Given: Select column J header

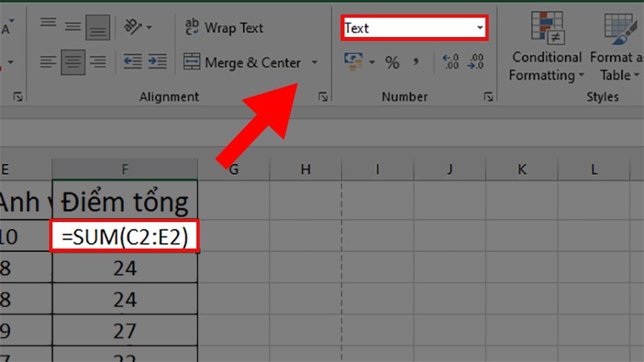Looking at the screenshot, I should tap(450, 169).
